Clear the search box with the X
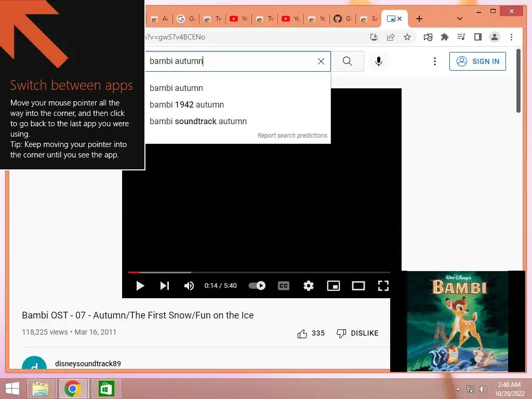 click(321, 61)
